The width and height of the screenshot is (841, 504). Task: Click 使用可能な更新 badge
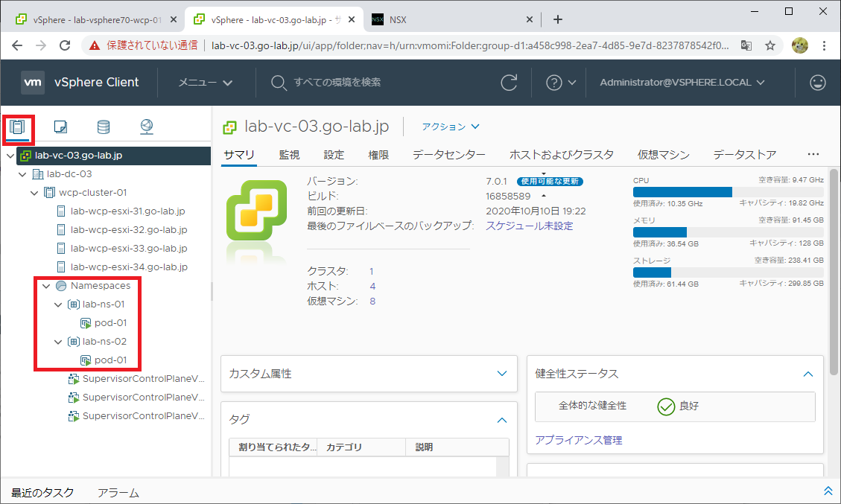[x=550, y=181]
